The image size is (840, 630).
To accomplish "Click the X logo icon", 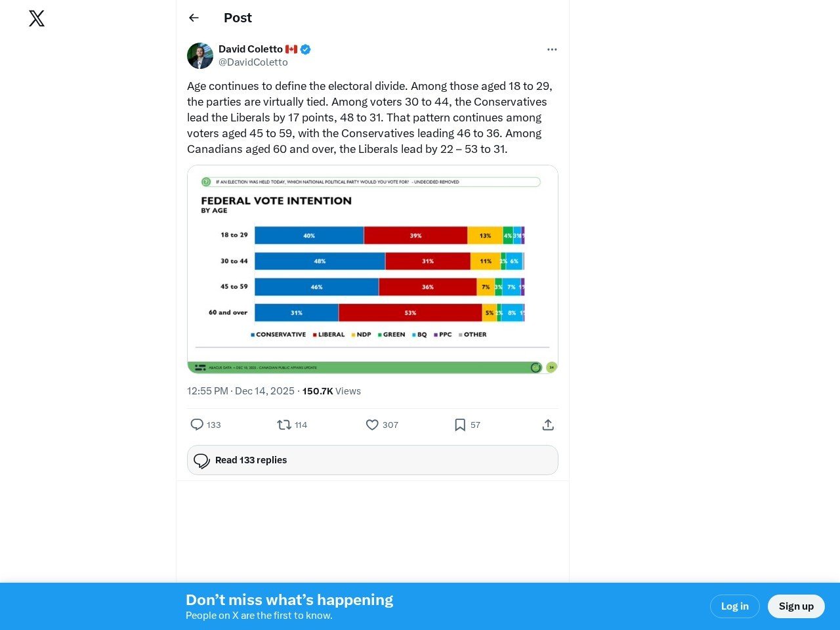I will point(37,18).
